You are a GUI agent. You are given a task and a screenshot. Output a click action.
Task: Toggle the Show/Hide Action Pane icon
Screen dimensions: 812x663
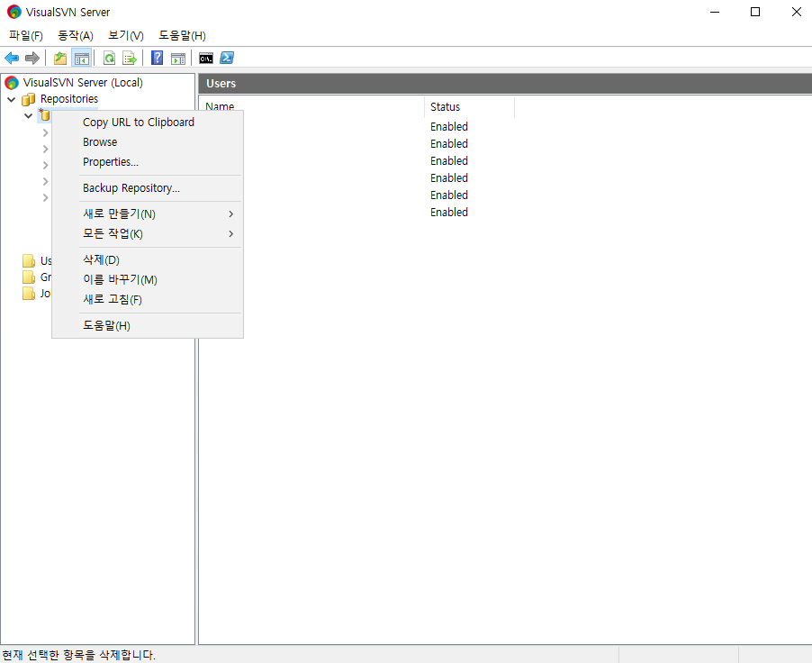[x=178, y=58]
